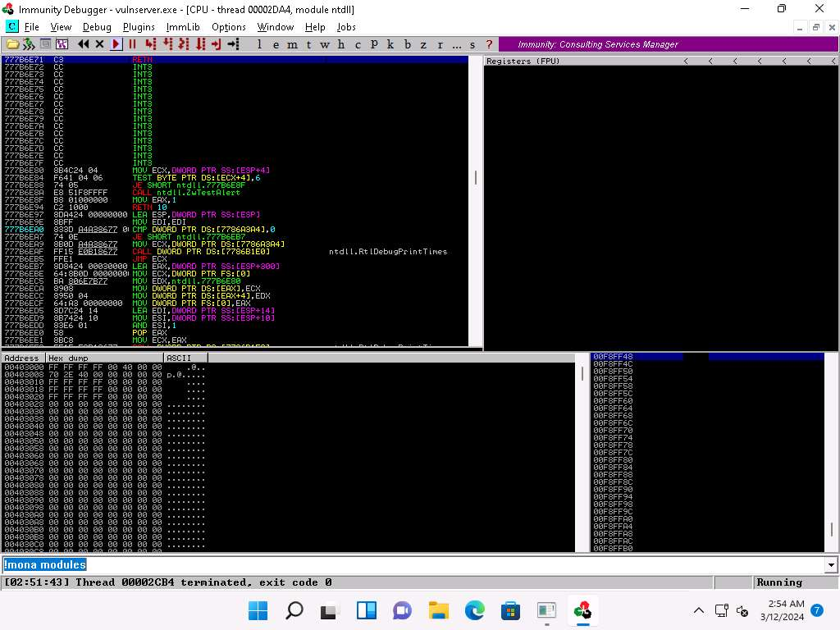
Task: Show hidden system tray icons chevron
Action: pos(699,610)
